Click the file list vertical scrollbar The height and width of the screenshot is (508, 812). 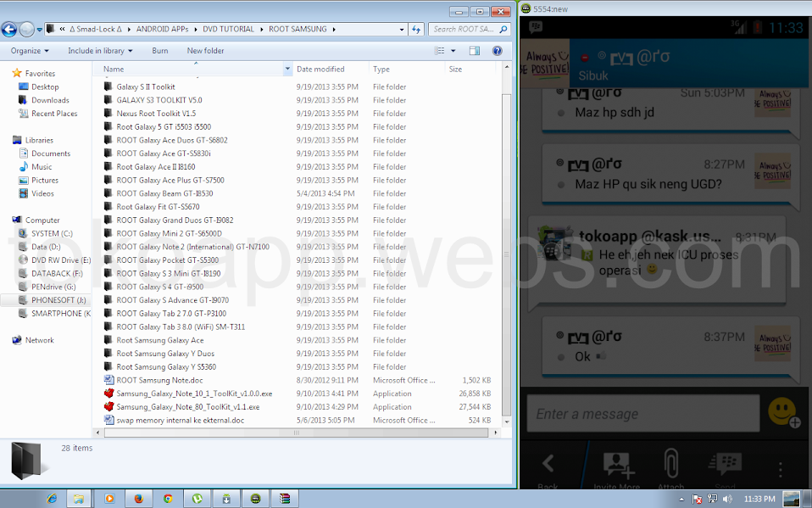click(507, 254)
